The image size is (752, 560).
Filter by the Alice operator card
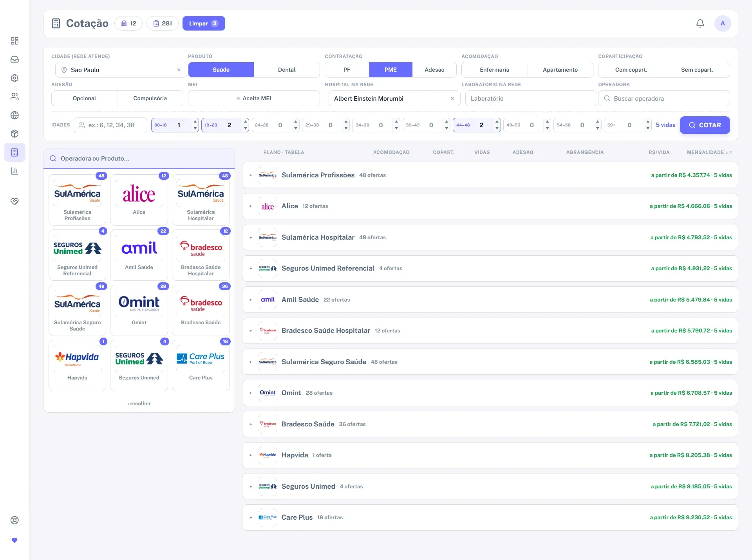[x=139, y=200]
